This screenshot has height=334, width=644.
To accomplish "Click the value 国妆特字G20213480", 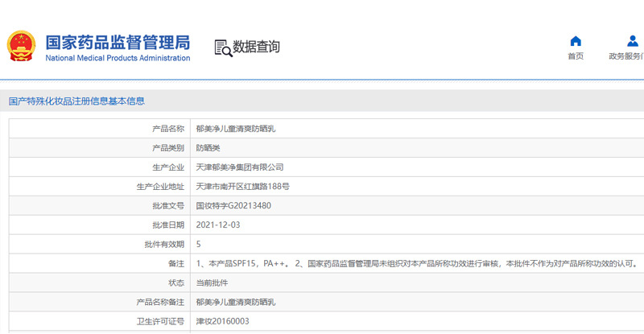I will 233,206.
